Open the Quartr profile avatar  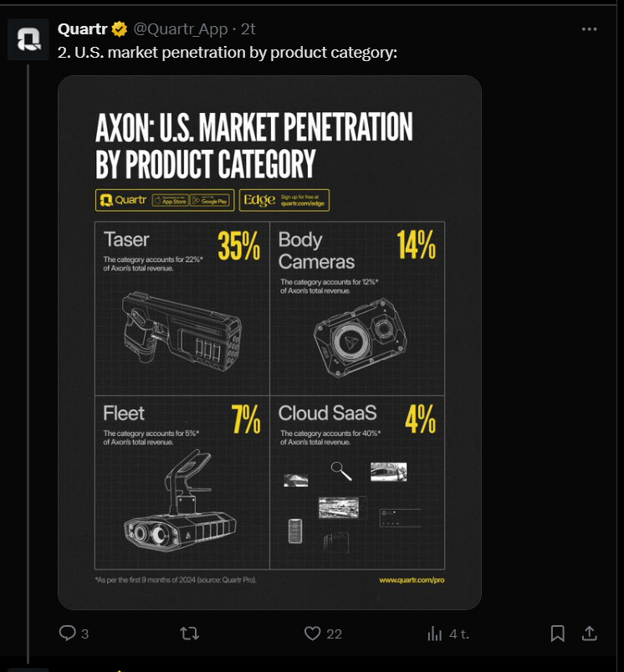tap(28, 39)
